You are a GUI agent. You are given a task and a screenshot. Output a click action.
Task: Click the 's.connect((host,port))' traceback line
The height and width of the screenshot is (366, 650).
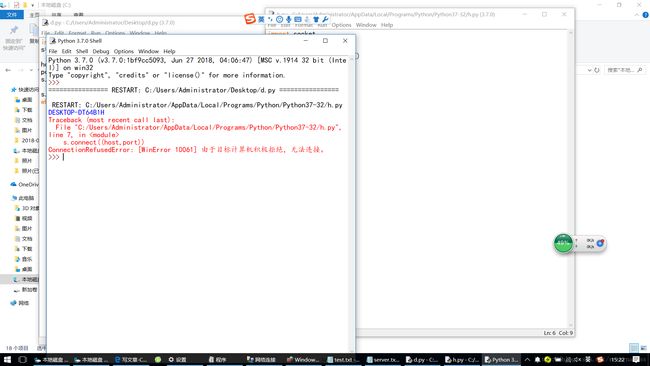pos(104,142)
